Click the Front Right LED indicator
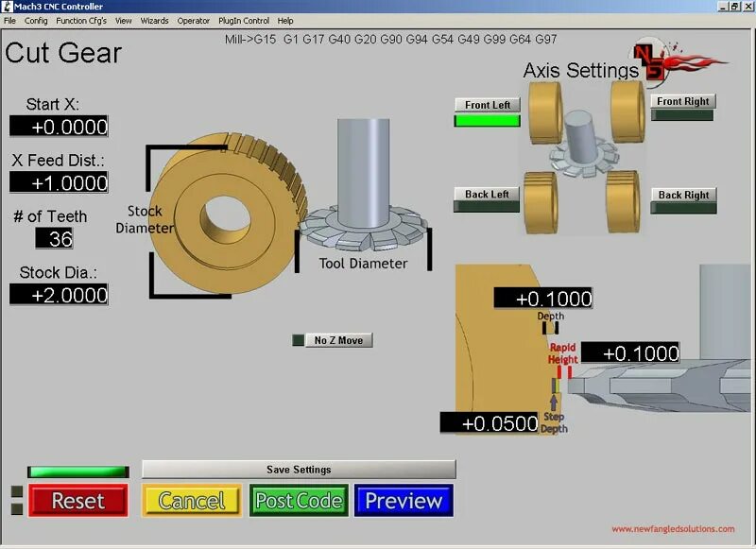756x549 pixels. coord(682,115)
